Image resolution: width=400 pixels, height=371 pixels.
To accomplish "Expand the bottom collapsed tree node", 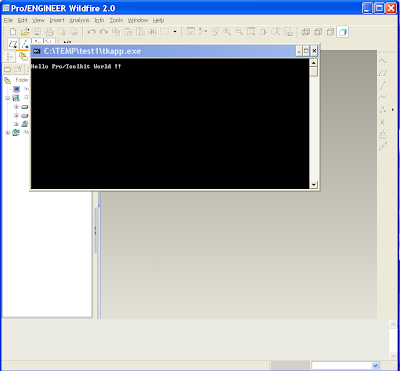I will click(7, 133).
